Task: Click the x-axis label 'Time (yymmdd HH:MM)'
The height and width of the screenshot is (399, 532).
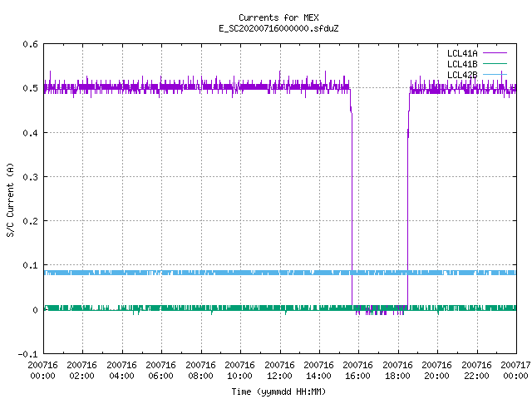Action: [x=278, y=392]
